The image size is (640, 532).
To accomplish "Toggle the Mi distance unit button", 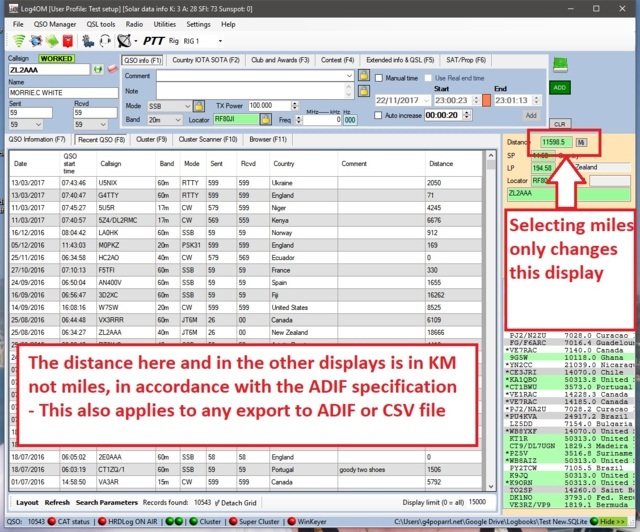I will coord(581,142).
